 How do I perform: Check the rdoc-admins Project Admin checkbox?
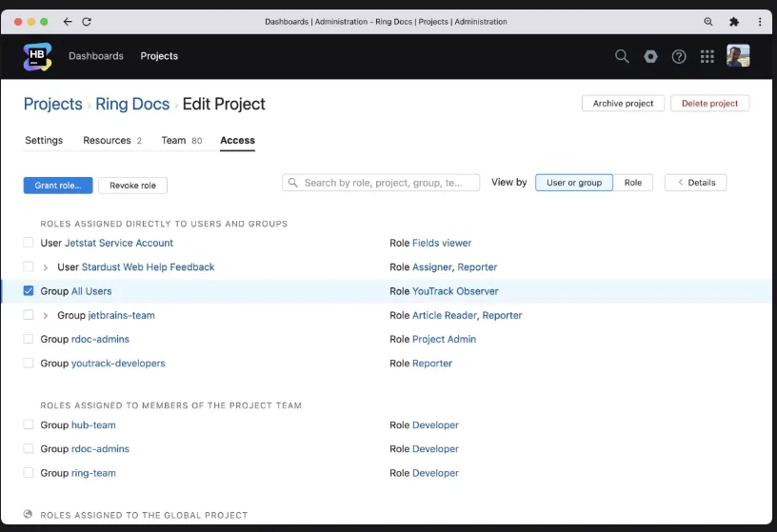tap(29, 339)
